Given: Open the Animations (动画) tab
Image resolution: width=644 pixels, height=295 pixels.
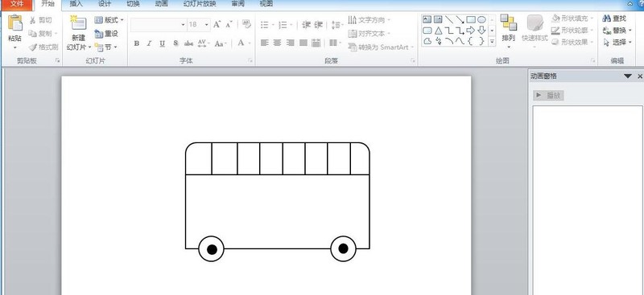Looking at the screenshot, I should (x=162, y=4).
